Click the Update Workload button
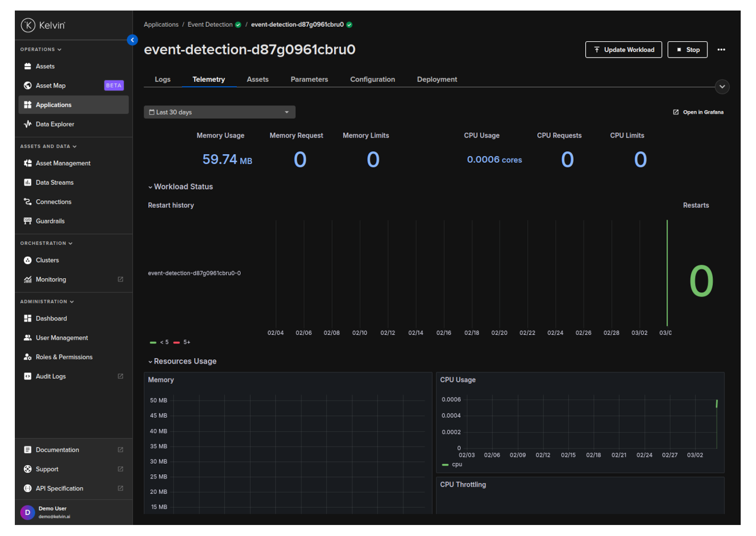Image resolution: width=756 pixels, height=536 pixels. click(x=623, y=50)
